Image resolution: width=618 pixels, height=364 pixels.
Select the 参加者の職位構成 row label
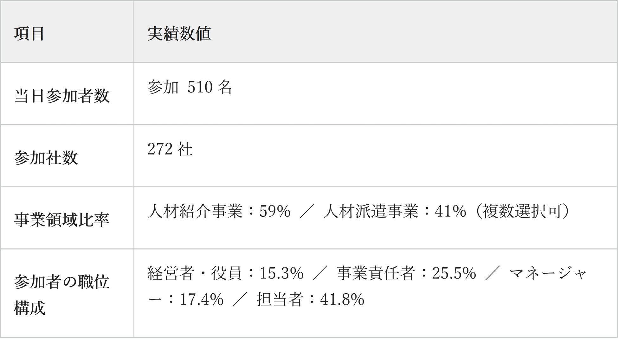62,295
